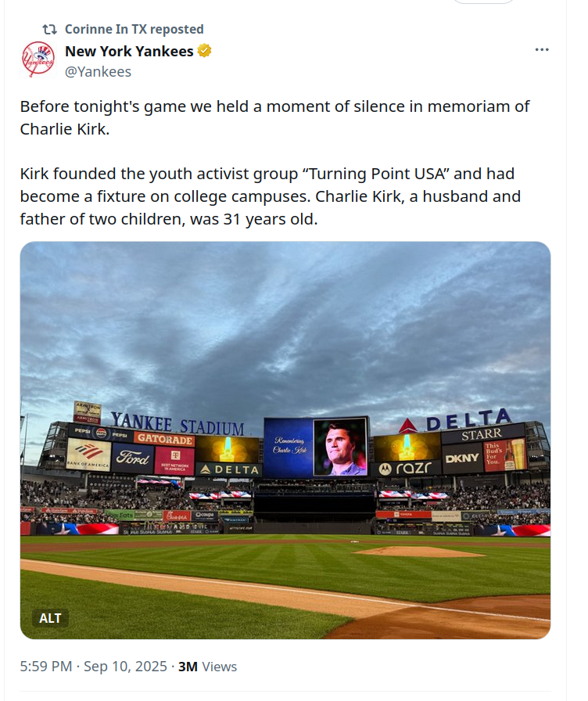Show the ALT image description badge
This screenshot has height=701, width=588.
pos(50,618)
